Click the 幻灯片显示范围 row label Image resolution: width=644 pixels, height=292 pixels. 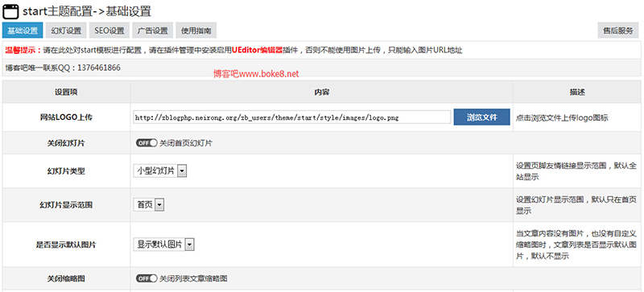(x=66, y=205)
